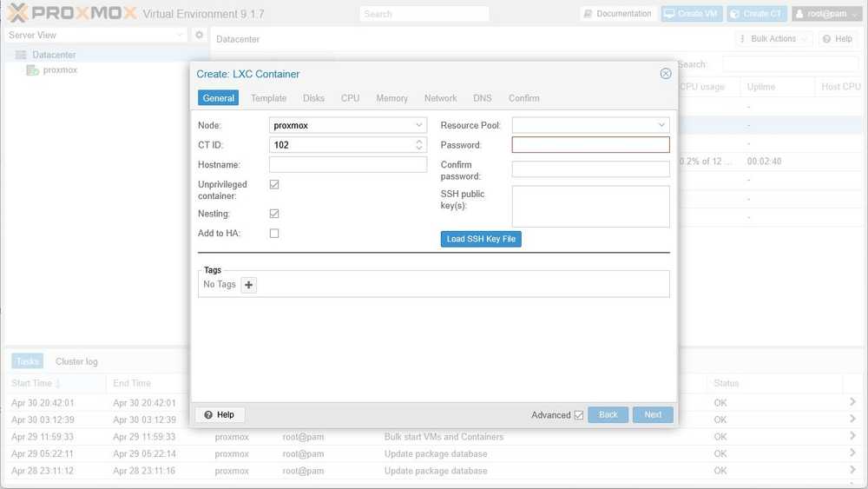The height and width of the screenshot is (489, 868).
Task: Expand the Apr 30 03:12:39 task row chevron
Action: click(852, 420)
